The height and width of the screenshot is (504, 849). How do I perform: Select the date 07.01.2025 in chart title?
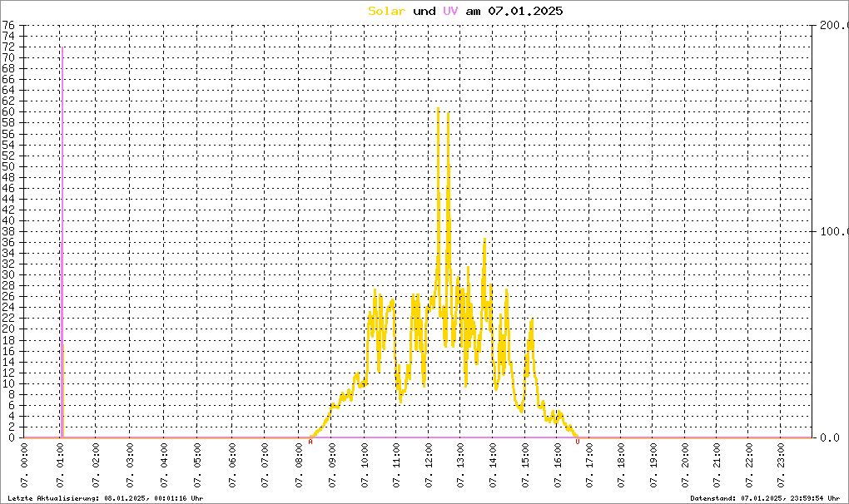525,11
